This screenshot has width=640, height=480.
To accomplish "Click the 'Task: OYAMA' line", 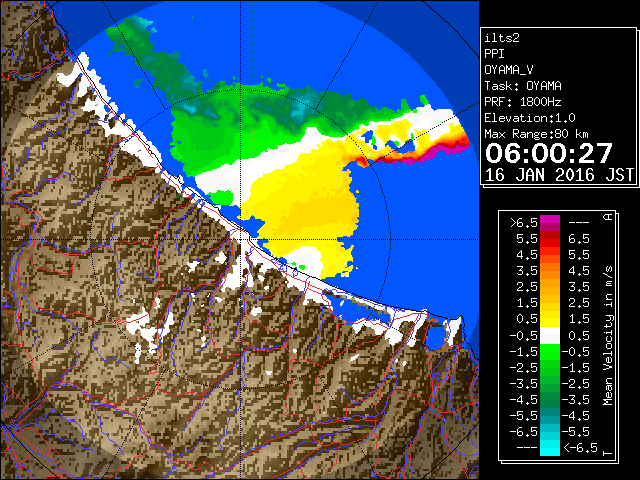I will coord(523,86).
